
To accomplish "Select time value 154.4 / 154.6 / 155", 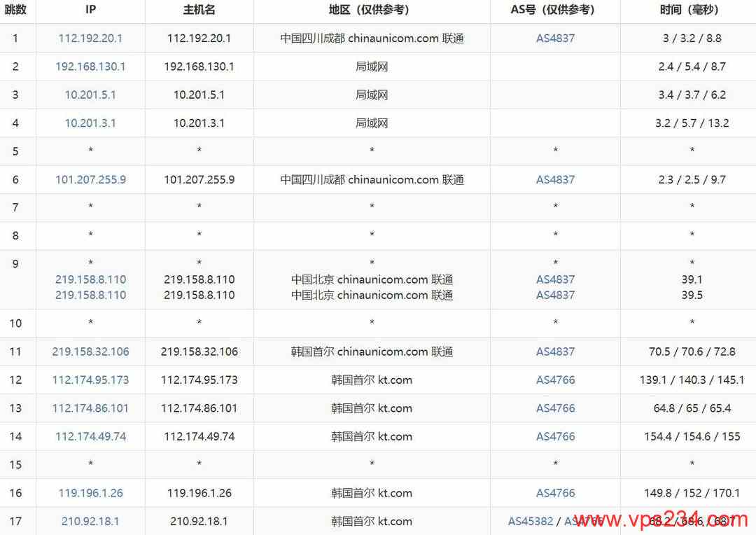I will click(x=692, y=436).
